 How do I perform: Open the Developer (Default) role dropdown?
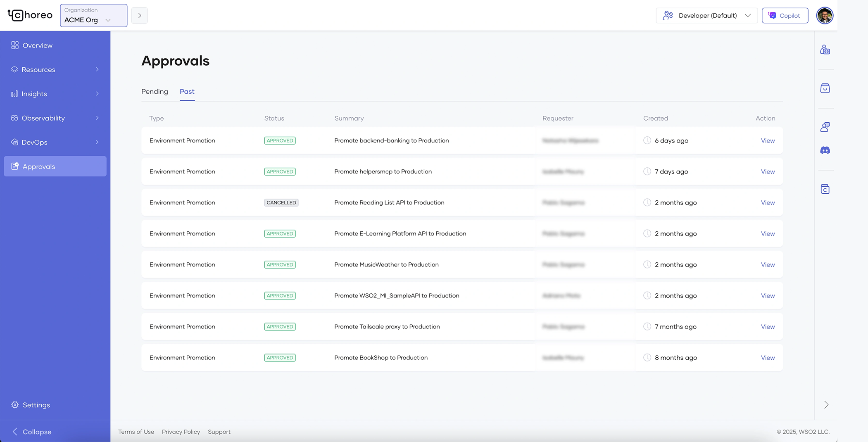(x=706, y=15)
